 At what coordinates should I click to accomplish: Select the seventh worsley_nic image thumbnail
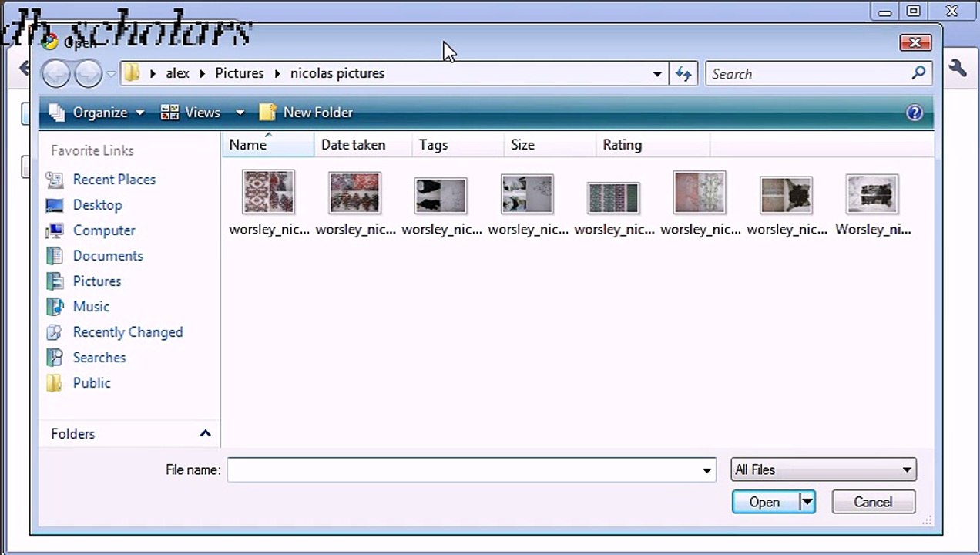click(786, 195)
